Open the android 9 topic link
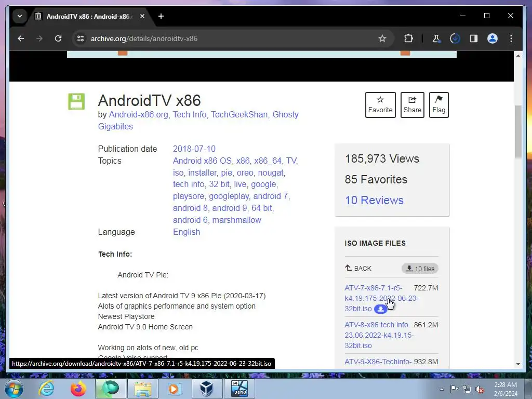The height and width of the screenshot is (399, 532). [x=229, y=208]
